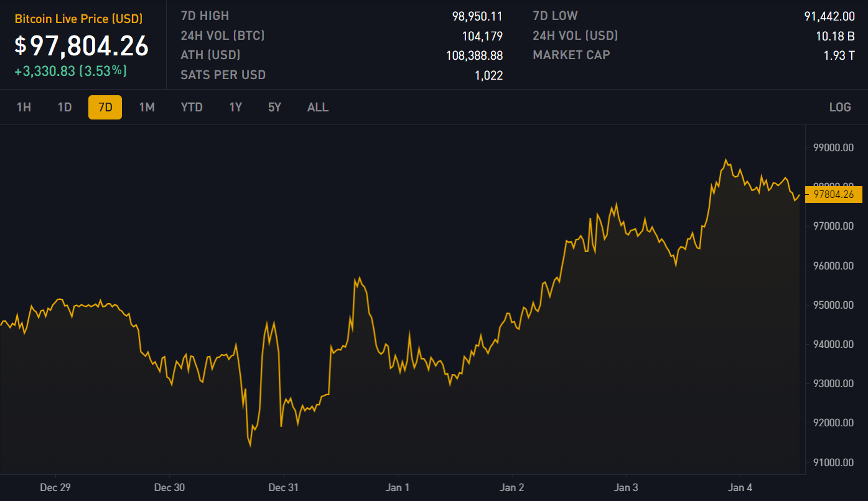The height and width of the screenshot is (501, 868).
Task: Click the MARKET CAP label
Action: tap(571, 55)
